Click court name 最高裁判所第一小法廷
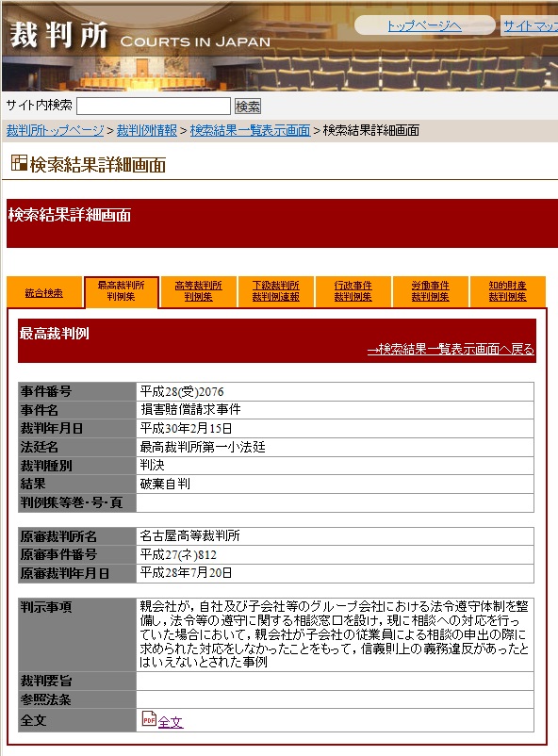558x756 pixels. 203,447
